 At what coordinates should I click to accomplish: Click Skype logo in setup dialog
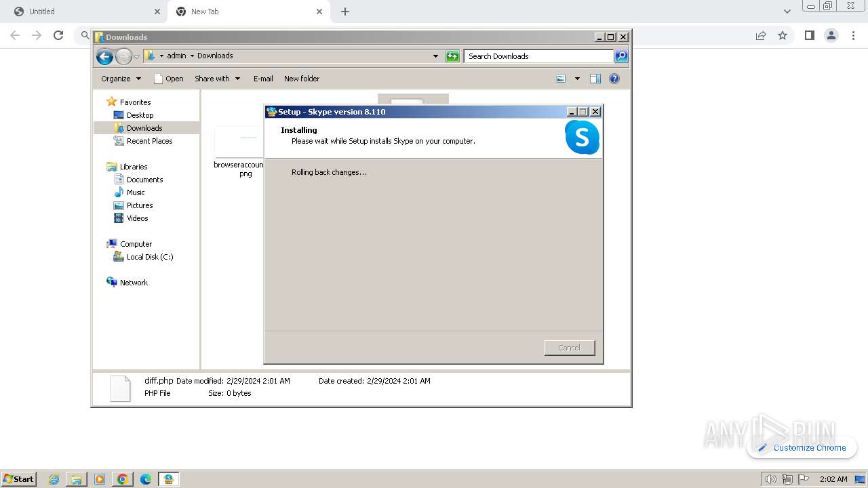[582, 138]
